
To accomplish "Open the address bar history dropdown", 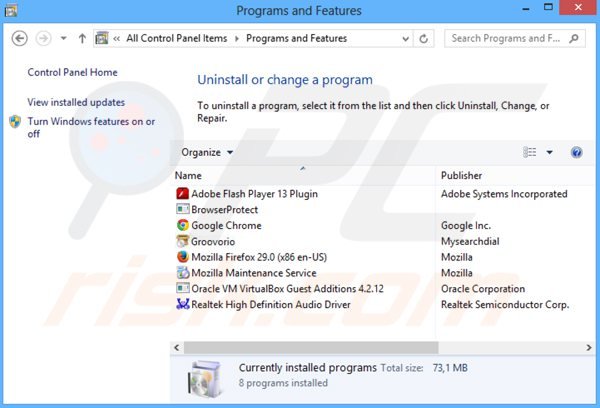I will tap(406, 39).
